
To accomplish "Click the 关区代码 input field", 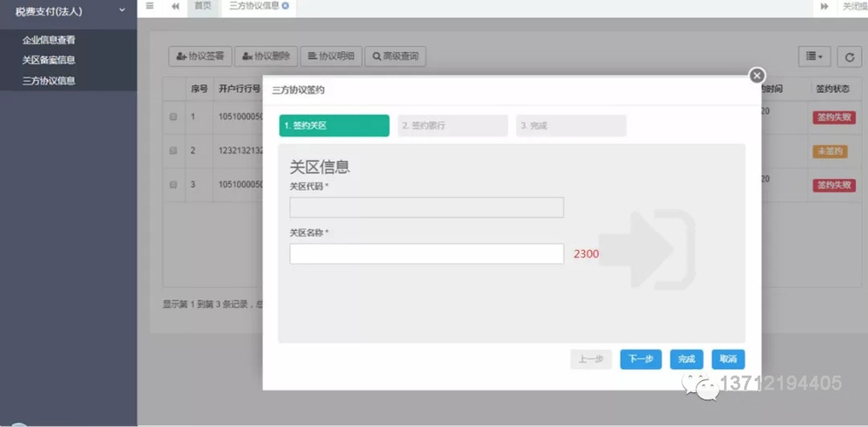I will [427, 207].
